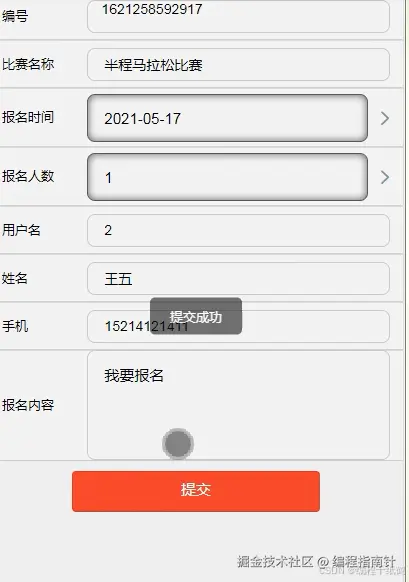Expand the 报名人数 chevron arrow
This screenshot has height=582, width=409.
(385, 177)
